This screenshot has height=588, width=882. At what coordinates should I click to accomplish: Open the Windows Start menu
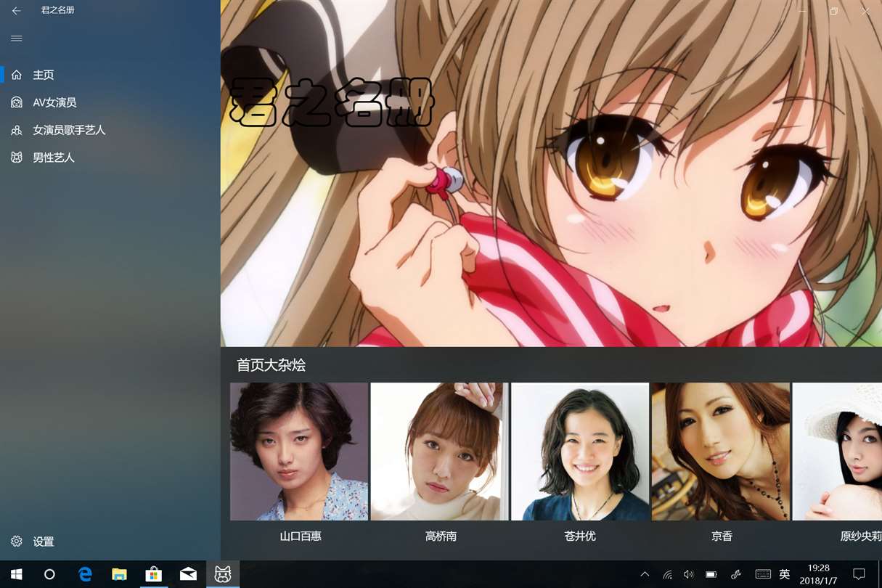[16, 574]
